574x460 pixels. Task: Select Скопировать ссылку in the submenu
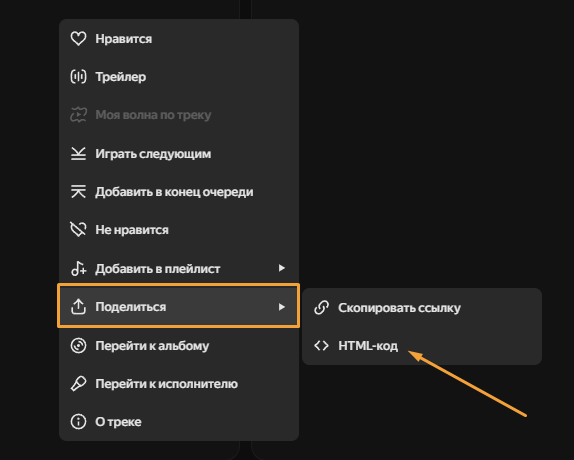point(422,308)
